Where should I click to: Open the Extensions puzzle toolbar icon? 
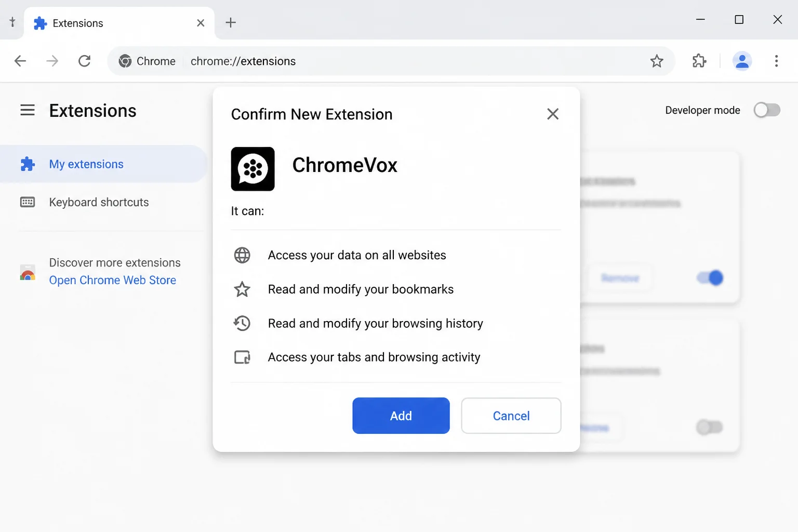tap(699, 61)
